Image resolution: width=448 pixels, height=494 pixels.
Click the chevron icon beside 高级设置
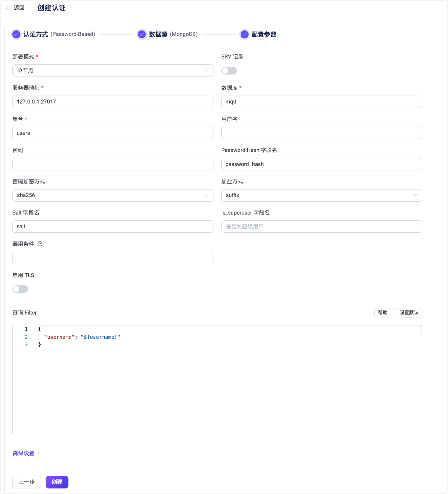(39, 453)
